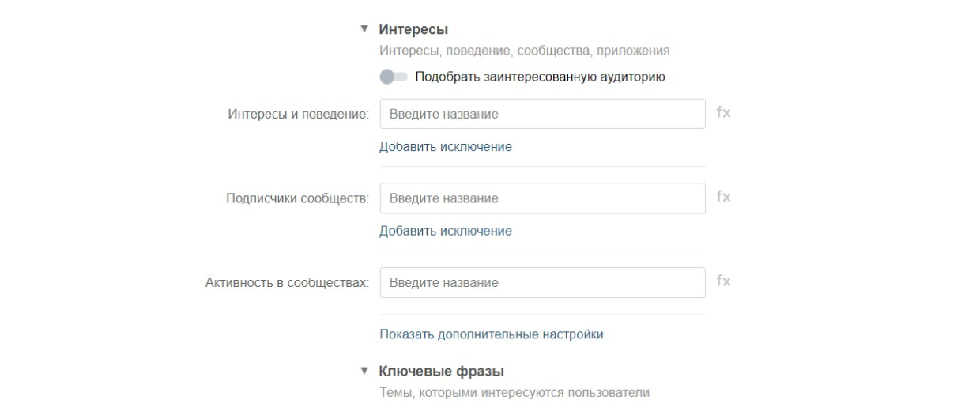Add exclusion under Интересы и поведение
The height and width of the screenshot is (404, 980).
(446, 147)
